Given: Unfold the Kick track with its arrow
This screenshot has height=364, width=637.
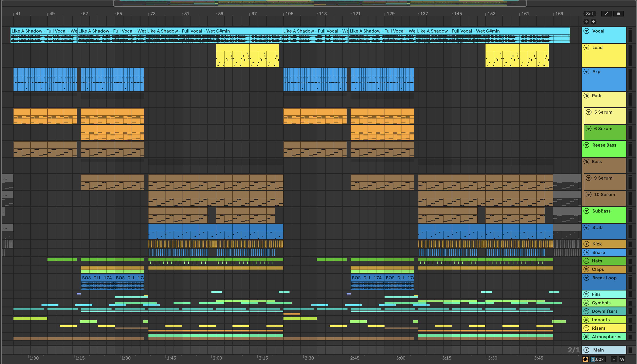Looking at the screenshot, I should click(586, 244).
